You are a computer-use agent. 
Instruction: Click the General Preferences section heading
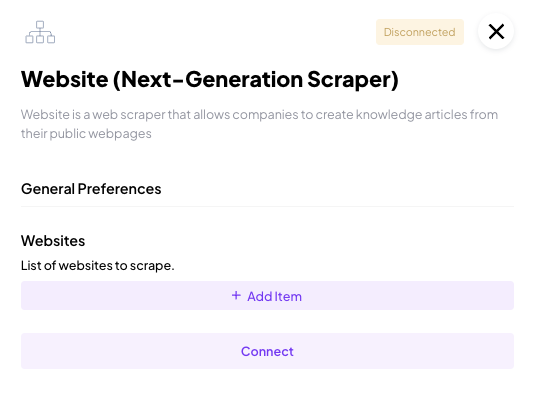(x=91, y=189)
